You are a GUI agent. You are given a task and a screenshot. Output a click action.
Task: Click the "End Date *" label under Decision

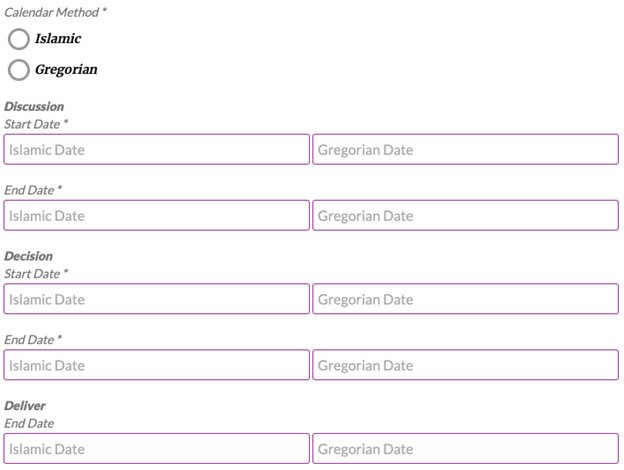33,340
